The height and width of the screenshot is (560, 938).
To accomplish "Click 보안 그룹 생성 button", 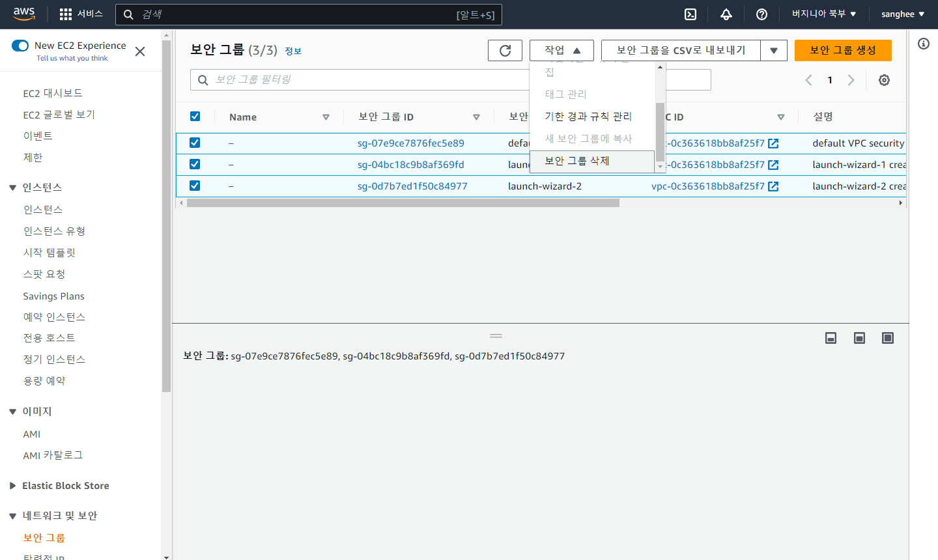I will click(843, 51).
